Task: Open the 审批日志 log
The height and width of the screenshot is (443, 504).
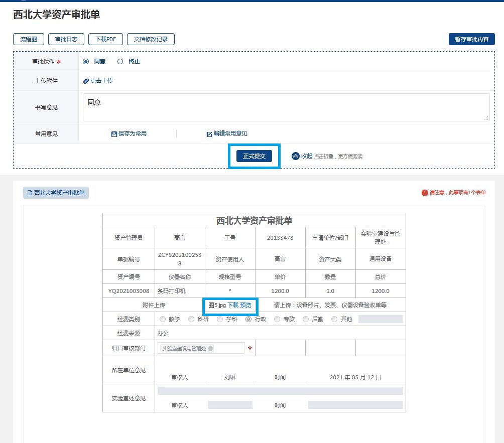Action: pos(66,39)
